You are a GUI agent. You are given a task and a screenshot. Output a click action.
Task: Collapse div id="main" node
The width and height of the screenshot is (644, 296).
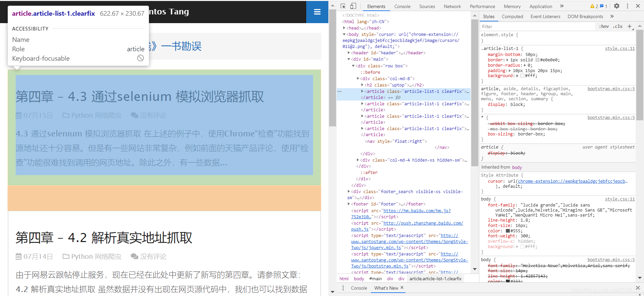point(348,59)
